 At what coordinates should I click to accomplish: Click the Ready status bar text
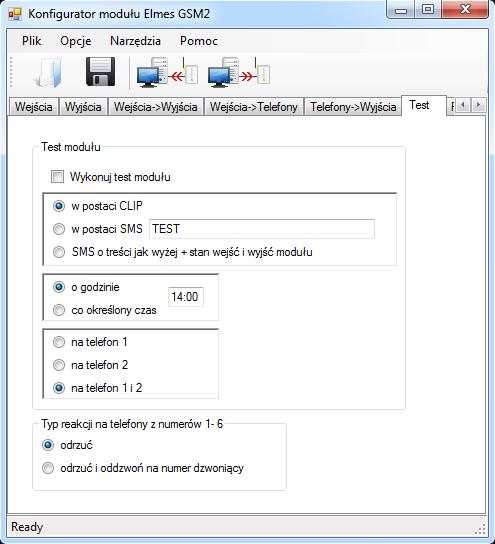[x=27, y=527]
